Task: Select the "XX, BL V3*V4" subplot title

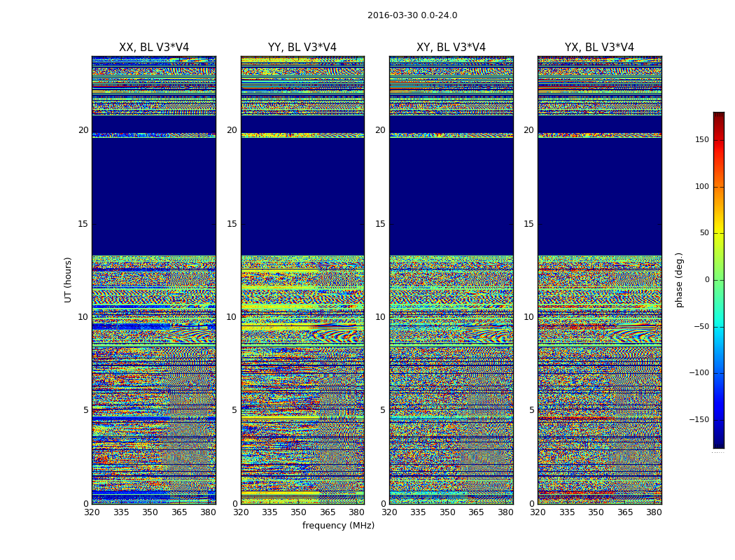Action: coord(154,48)
